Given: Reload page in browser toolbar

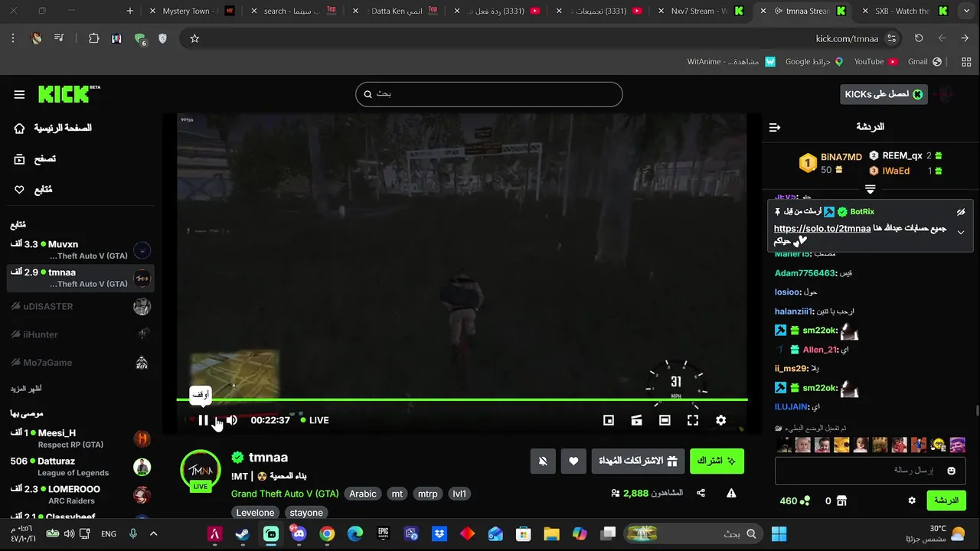Looking at the screenshot, I should [919, 38].
